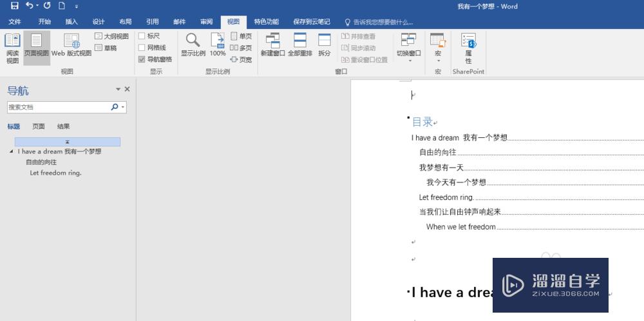The width and height of the screenshot is (644, 321).
Task: Open the 保存到云笔记 tab
Action: 312,22
